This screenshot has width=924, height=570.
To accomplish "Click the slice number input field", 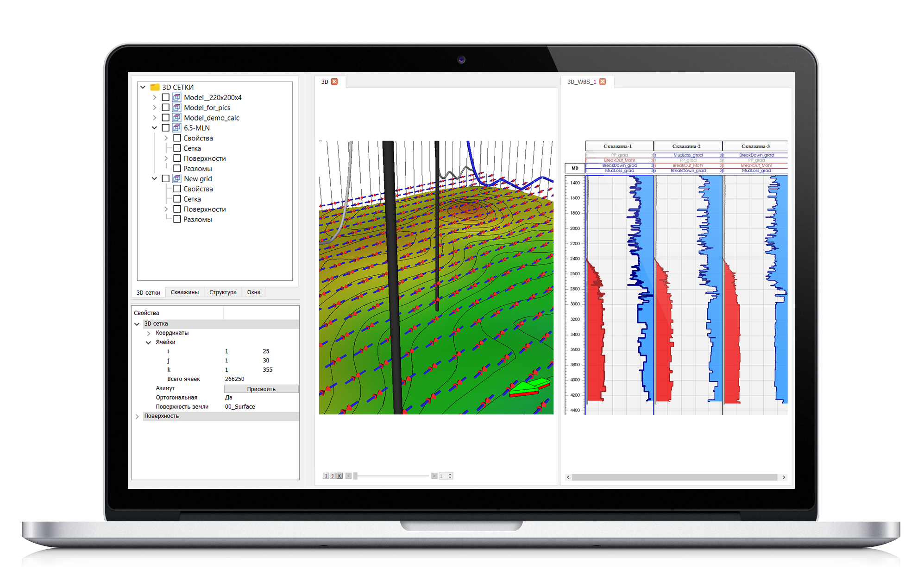I will click(x=443, y=476).
